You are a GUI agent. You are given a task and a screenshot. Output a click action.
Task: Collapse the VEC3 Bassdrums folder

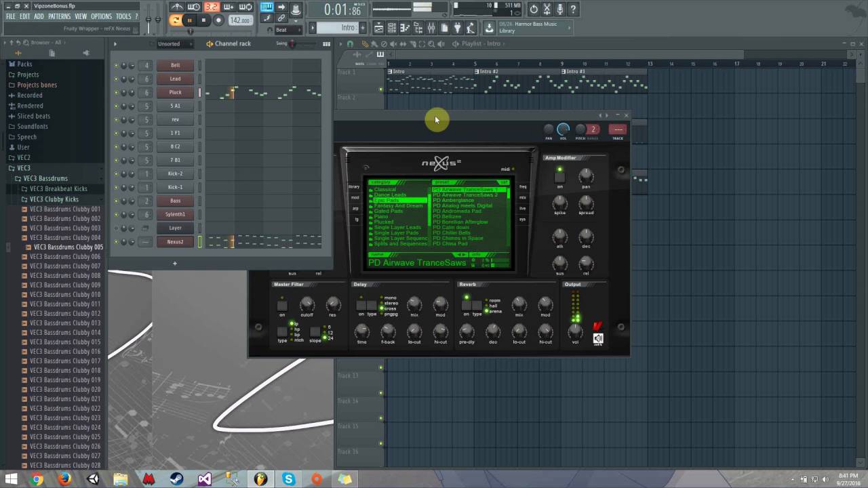click(x=45, y=178)
